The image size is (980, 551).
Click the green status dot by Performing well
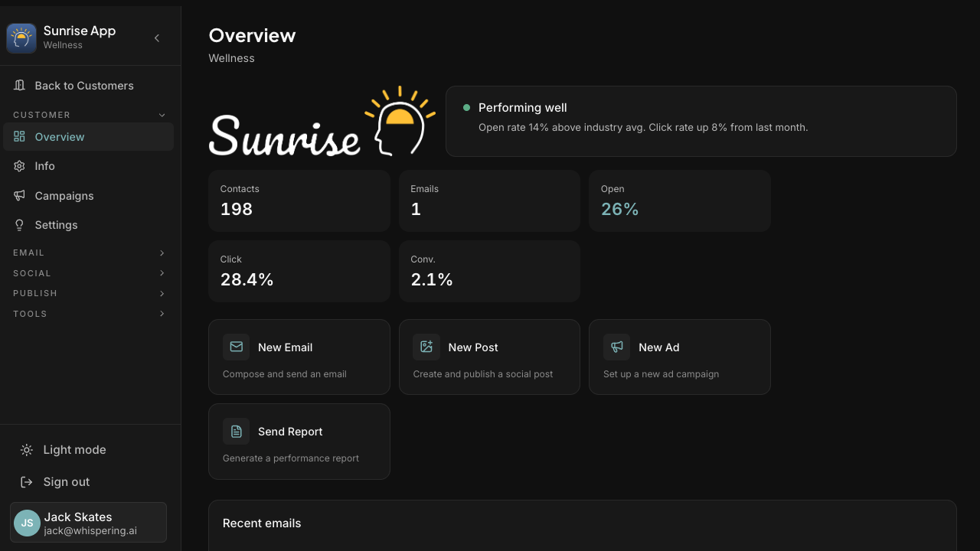click(467, 108)
